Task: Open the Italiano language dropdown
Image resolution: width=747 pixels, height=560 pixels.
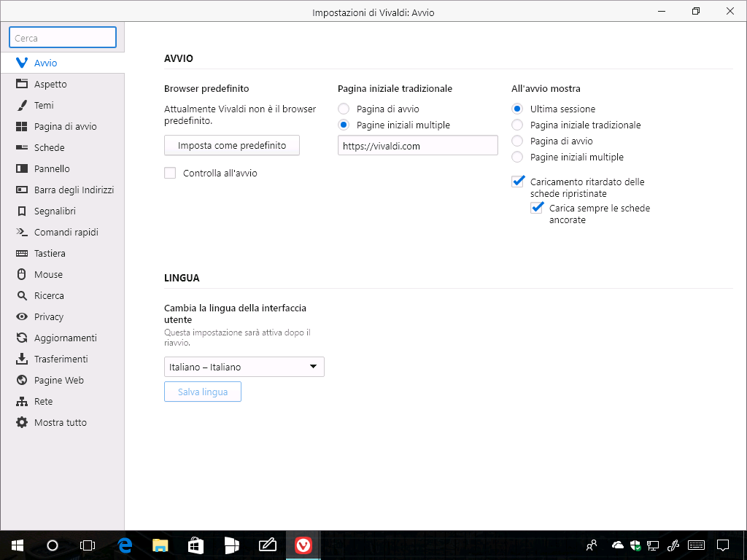Action: 244,367
